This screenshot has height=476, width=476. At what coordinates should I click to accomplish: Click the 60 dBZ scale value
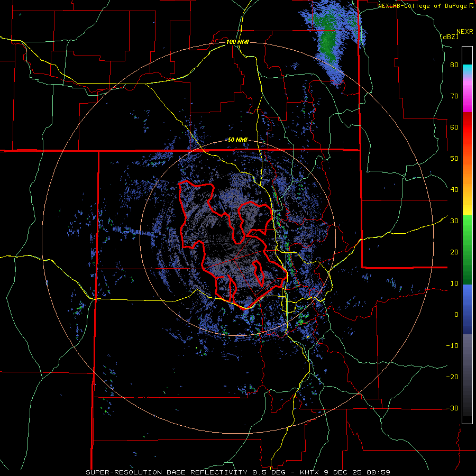(454, 127)
